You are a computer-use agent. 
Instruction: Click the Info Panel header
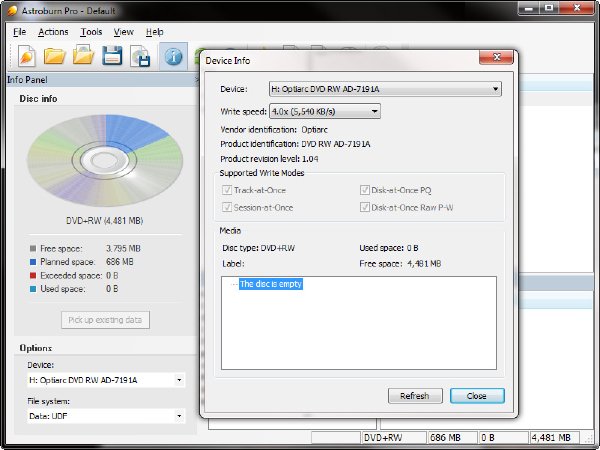[103, 80]
